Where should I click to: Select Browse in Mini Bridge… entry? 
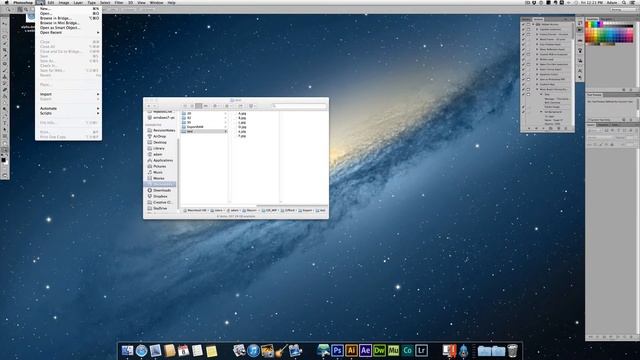coord(68,23)
